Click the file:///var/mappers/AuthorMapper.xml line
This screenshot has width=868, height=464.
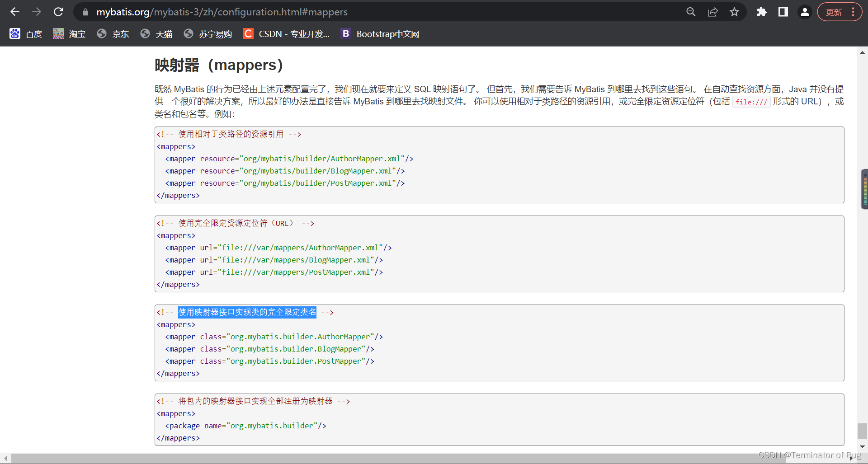278,248
